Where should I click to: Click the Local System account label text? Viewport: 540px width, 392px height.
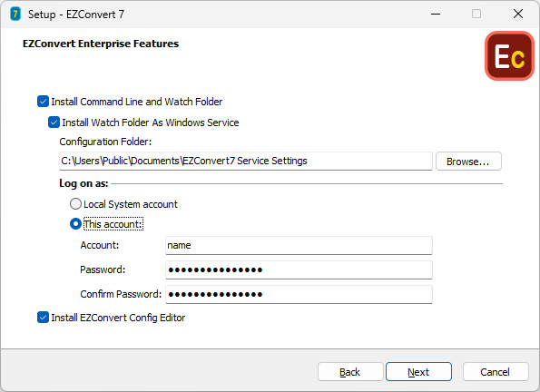pos(131,204)
